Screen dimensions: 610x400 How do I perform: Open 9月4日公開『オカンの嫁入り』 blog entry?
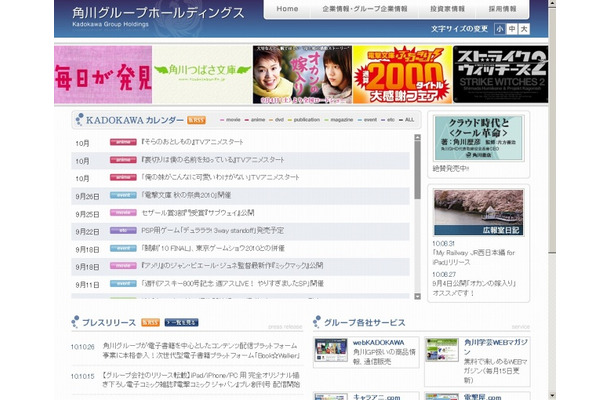(x=474, y=288)
